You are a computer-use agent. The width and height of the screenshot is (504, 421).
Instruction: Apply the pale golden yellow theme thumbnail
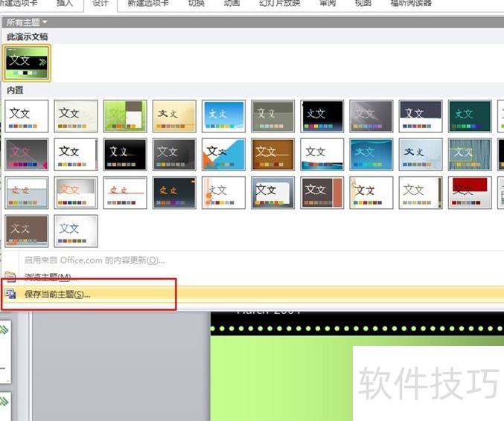click(174, 116)
